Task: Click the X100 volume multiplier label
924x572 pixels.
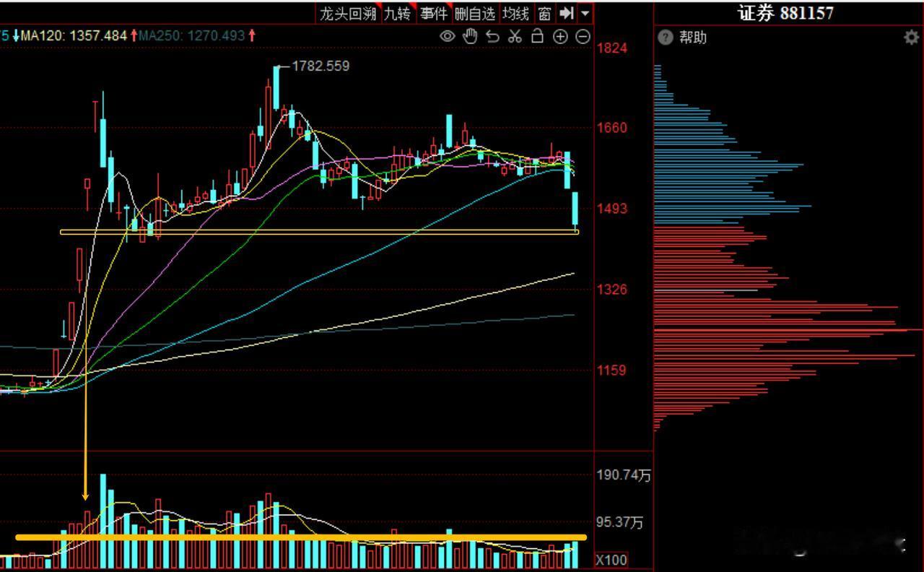Action: tap(611, 560)
